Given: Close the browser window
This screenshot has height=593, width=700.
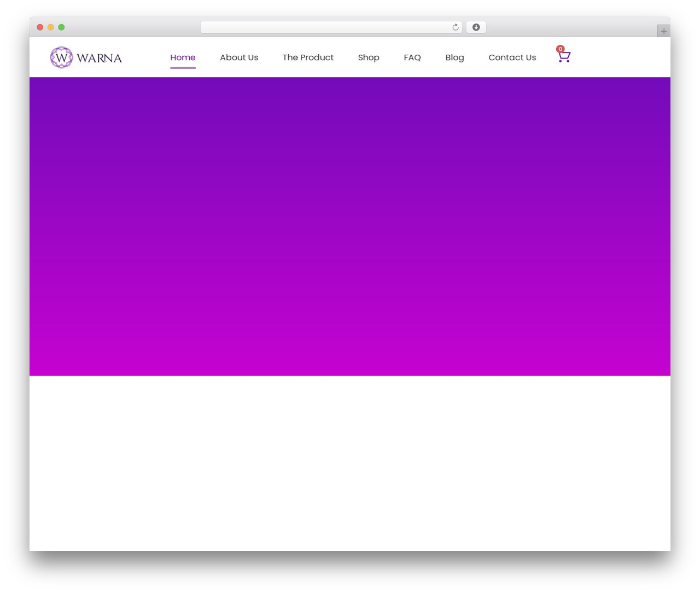Looking at the screenshot, I should [x=40, y=27].
